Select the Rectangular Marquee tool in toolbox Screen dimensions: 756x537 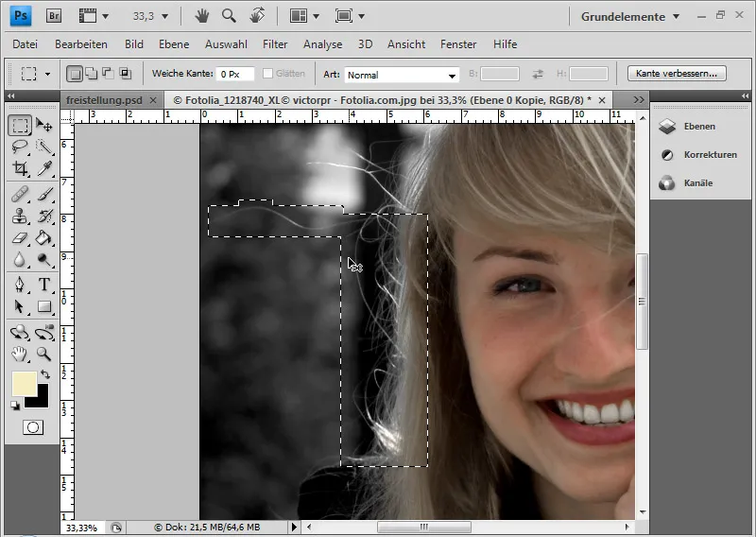[20, 126]
